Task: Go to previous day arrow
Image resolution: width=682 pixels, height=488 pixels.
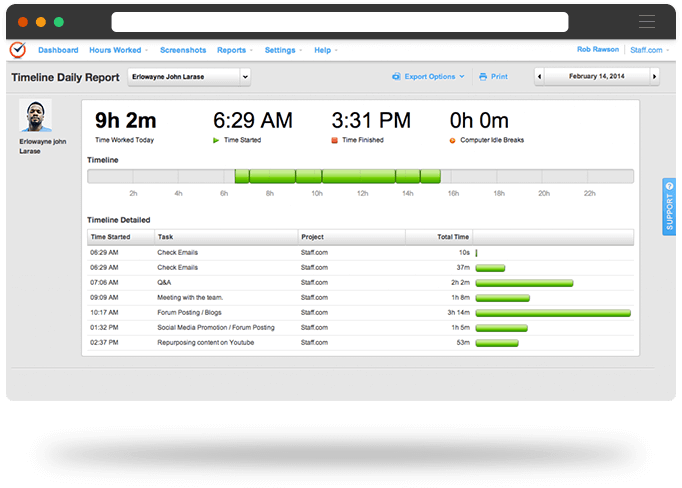Action: pos(540,76)
